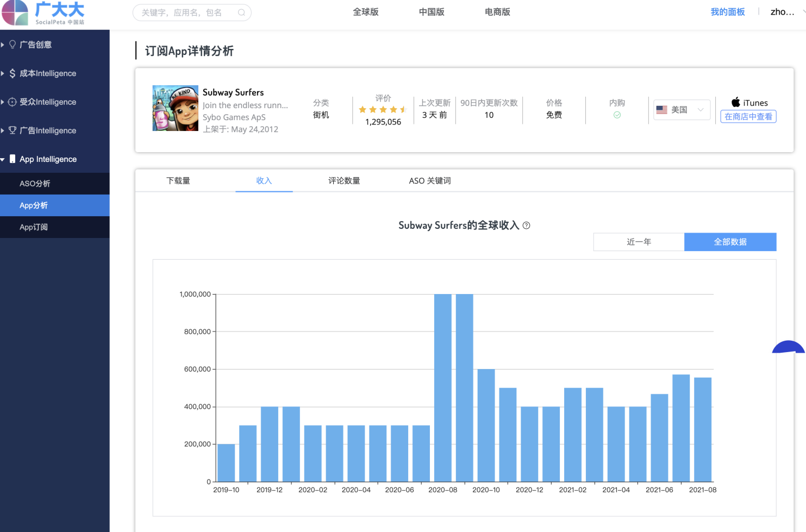806x532 pixels.
Task: Click the blue floating widget at right edge
Action: click(x=789, y=347)
